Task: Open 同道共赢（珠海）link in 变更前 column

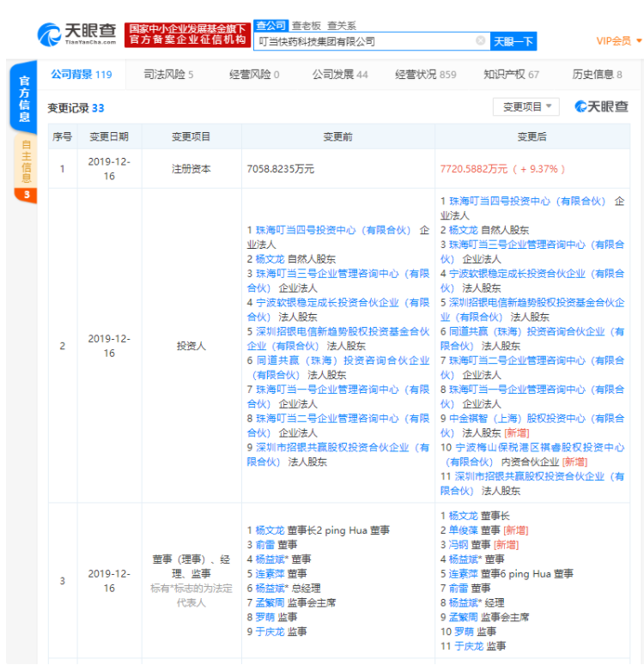Action: (x=338, y=367)
